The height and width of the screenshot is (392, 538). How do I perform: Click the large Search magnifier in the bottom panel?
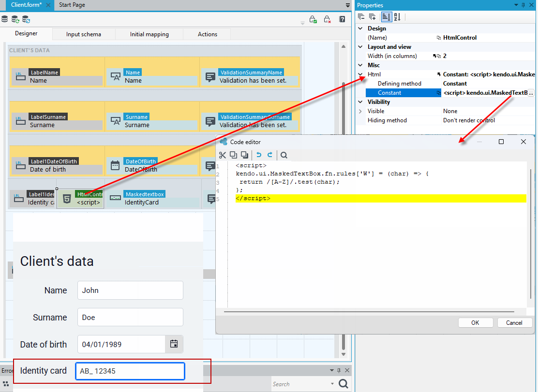344,384
